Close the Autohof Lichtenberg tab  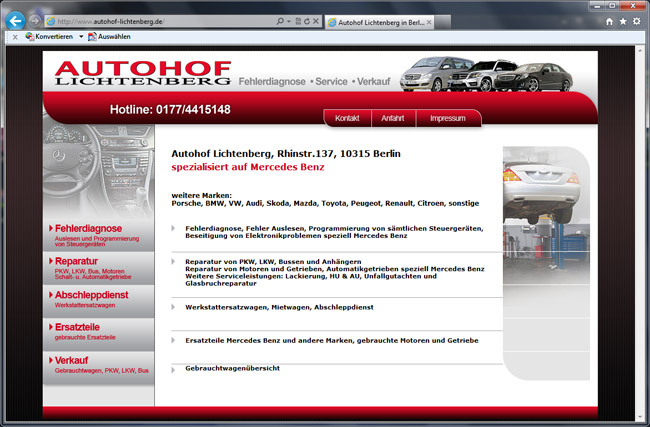(x=429, y=22)
